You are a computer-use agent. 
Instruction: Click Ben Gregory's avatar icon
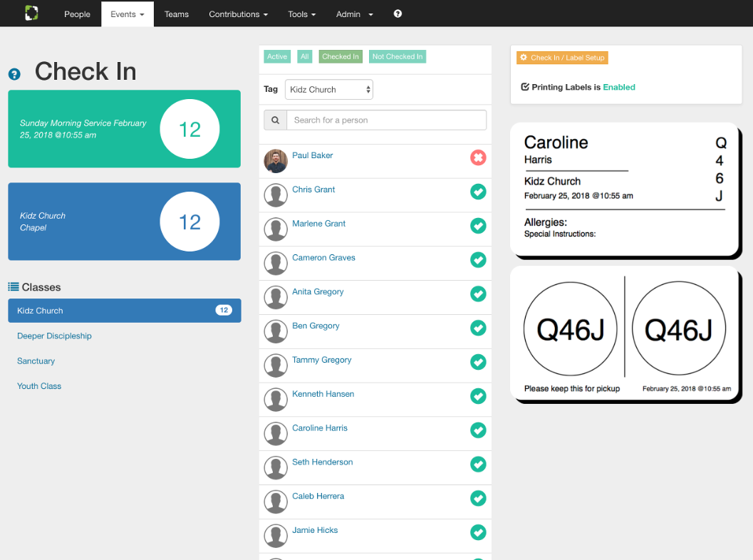tap(276, 331)
